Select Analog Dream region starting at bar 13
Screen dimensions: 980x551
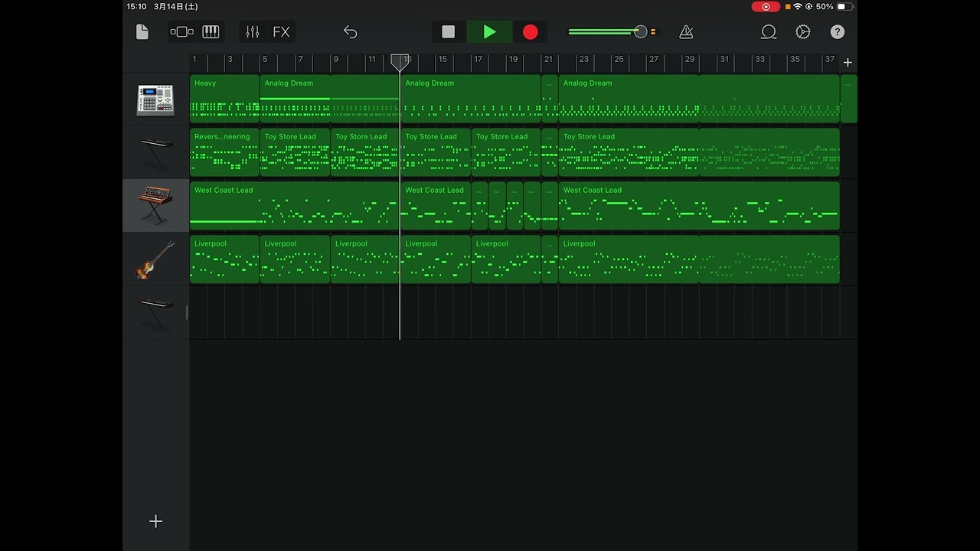pos(470,99)
